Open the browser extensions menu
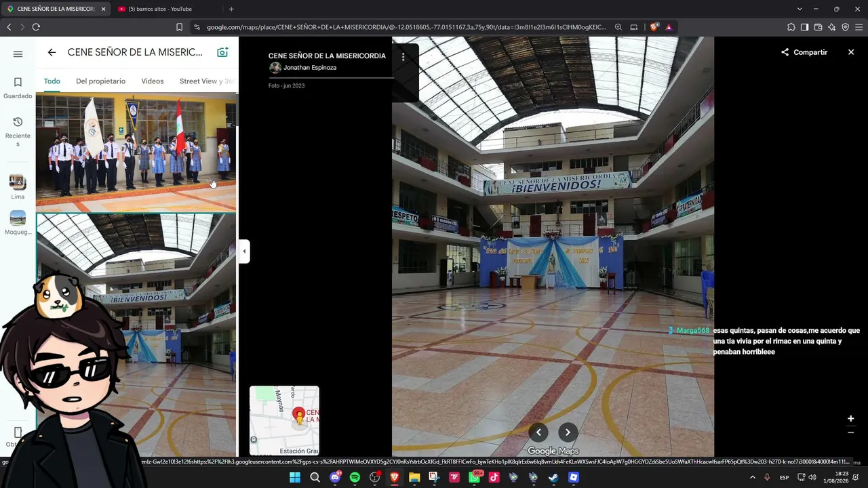 [791, 27]
